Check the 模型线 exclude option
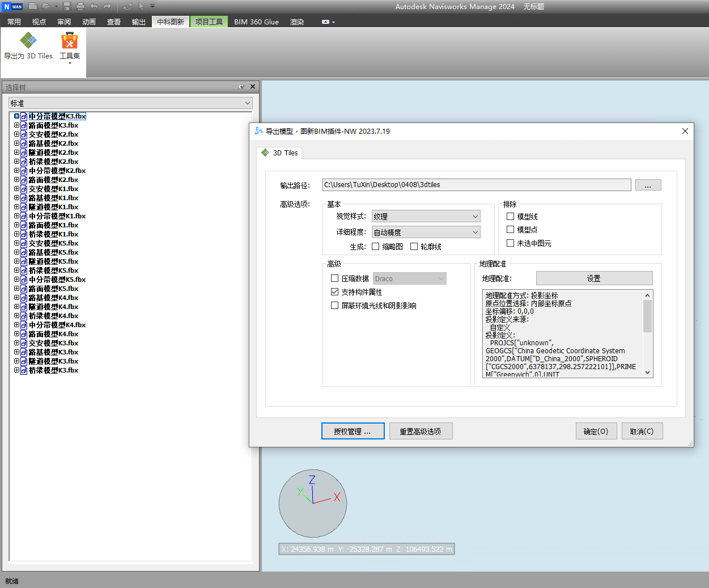This screenshot has height=588, width=709. [510, 216]
